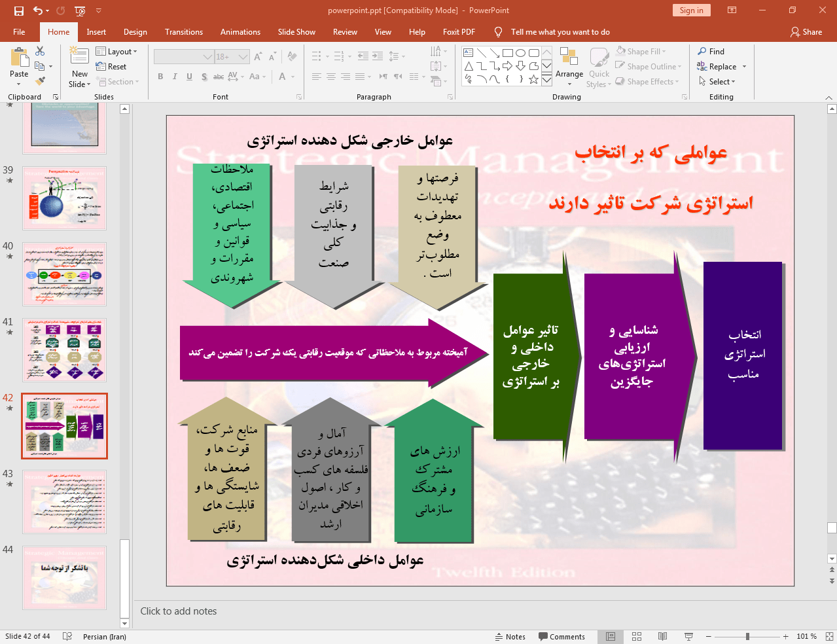Click the Find button
Image resolution: width=837 pixels, height=644 pixels.
pyautogui.click(x=711, y=52)
